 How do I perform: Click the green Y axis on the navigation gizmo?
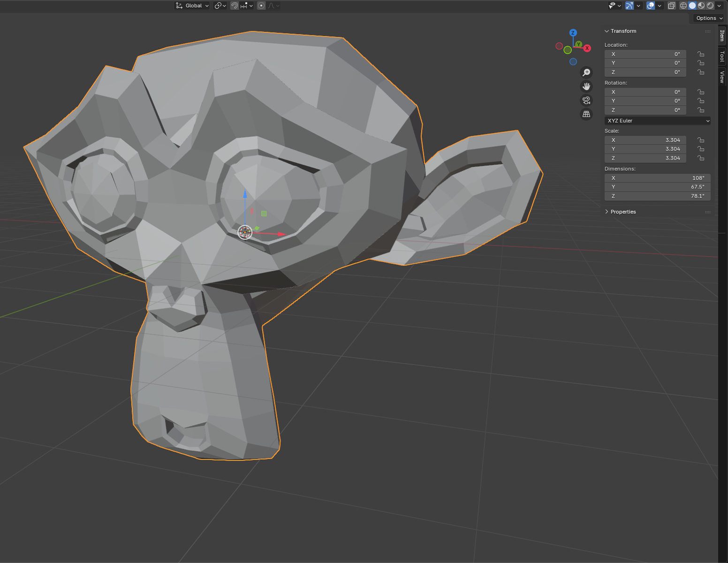pos(579,45)
